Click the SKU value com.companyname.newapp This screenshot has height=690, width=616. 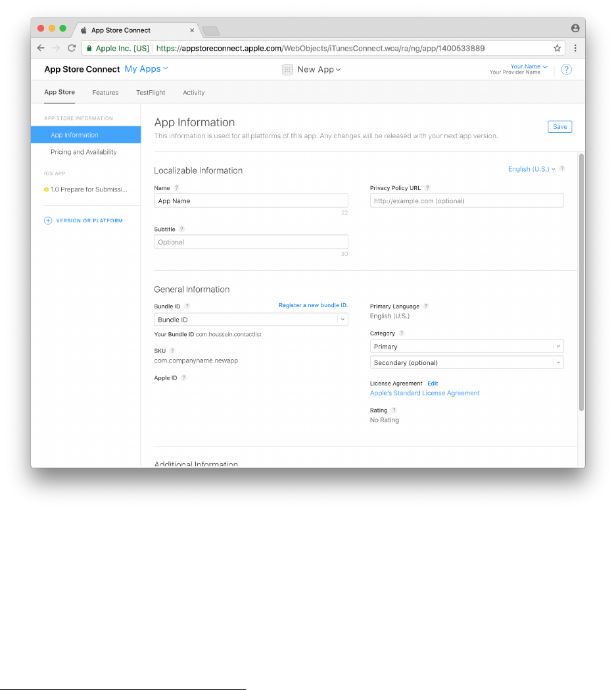pyautogui.click(x=196, y=360)
